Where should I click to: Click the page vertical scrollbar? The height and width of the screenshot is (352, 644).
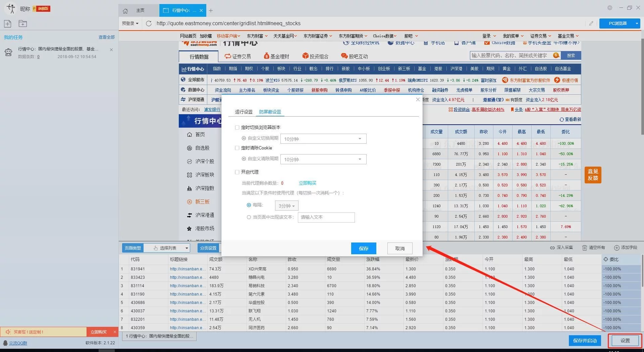coord(642,87)
